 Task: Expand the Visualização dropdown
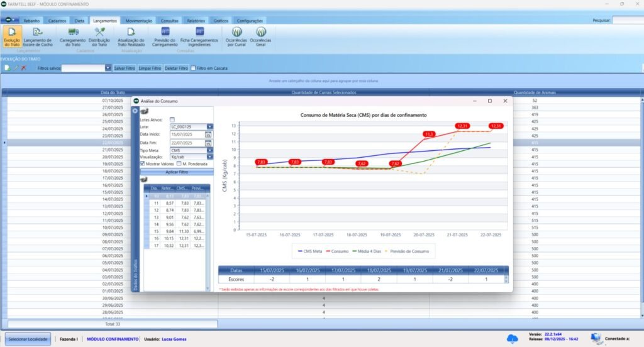point(209,157)
